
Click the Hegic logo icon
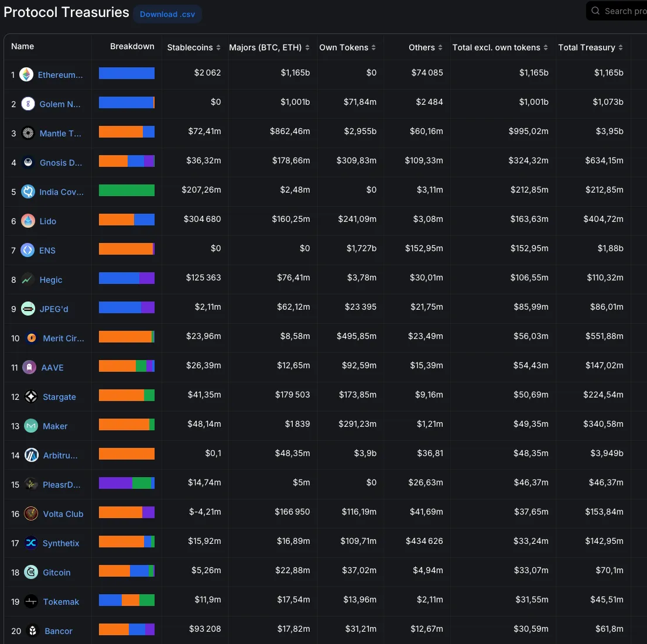pos(28,280)
